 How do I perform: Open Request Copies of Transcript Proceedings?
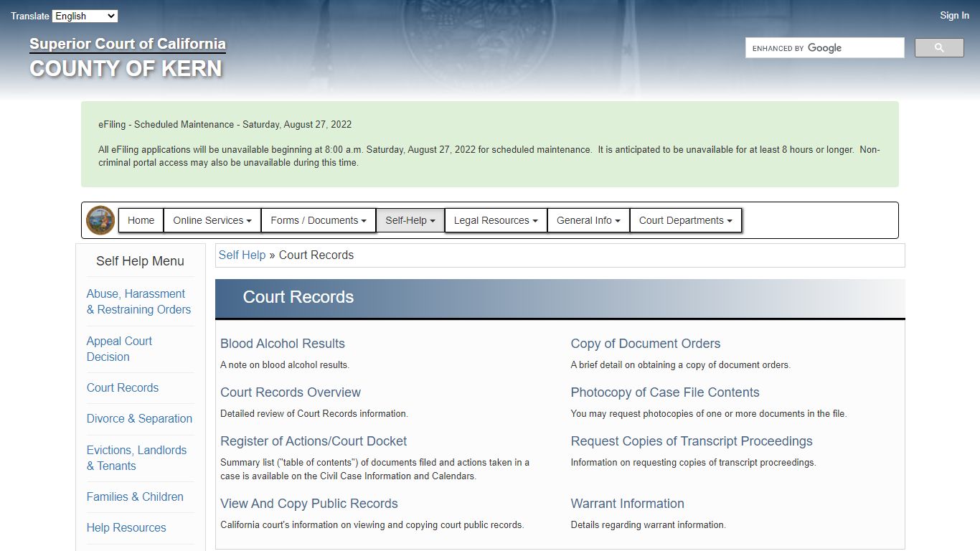(x=691, y=441)
